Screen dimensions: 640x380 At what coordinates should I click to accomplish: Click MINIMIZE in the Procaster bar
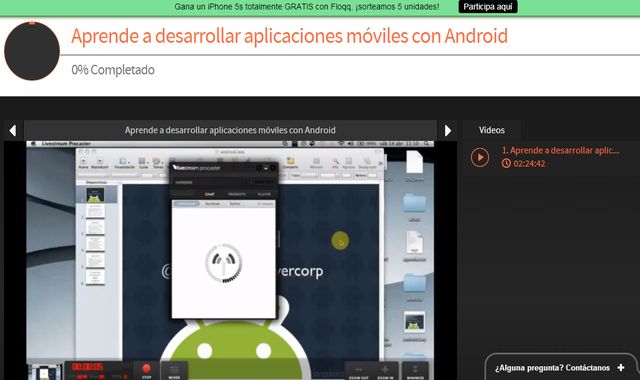[x=415, y=371]
